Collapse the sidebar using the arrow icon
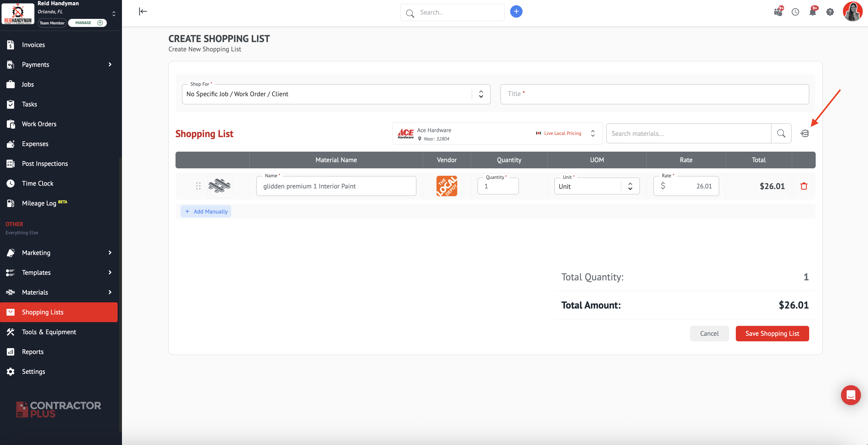The width and height of the screenshot is (868, 445). click(143, 12)
